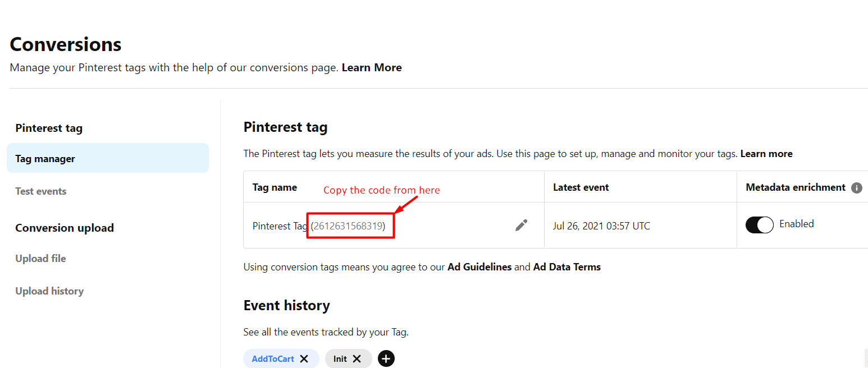Click the Latest event column header
Viewport: 868px width, 368px height.
(581, 187)
